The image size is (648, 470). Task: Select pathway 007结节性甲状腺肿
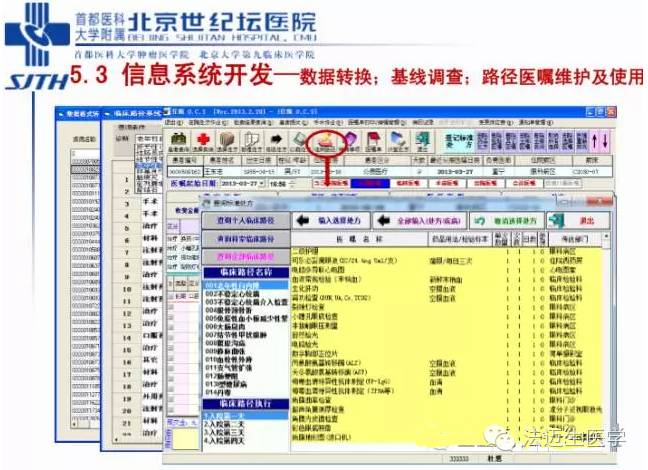(235, 335)
